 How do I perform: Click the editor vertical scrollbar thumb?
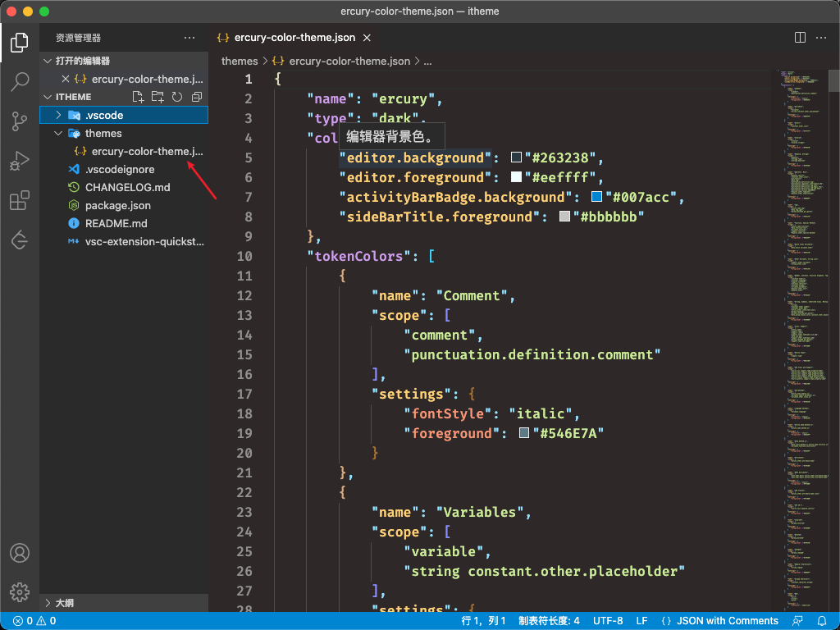[834, 81]
